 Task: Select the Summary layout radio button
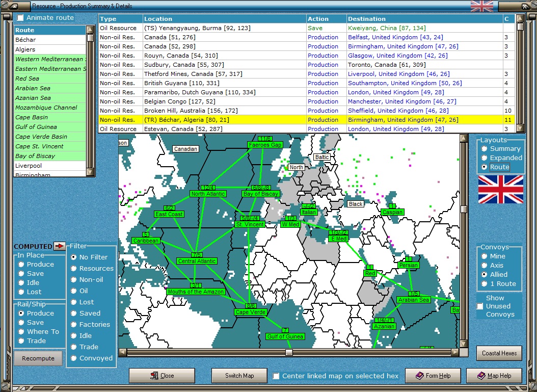click(485, 149)
